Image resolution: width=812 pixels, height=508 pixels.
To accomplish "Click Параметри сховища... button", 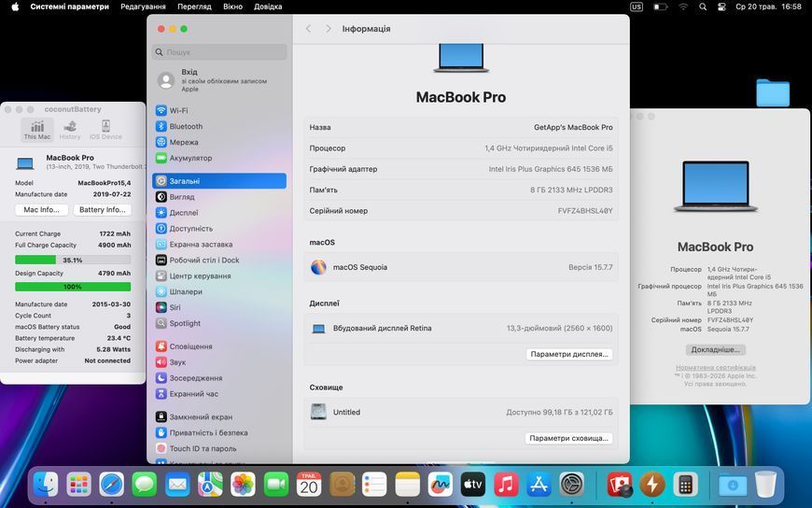I will (568, 438).
